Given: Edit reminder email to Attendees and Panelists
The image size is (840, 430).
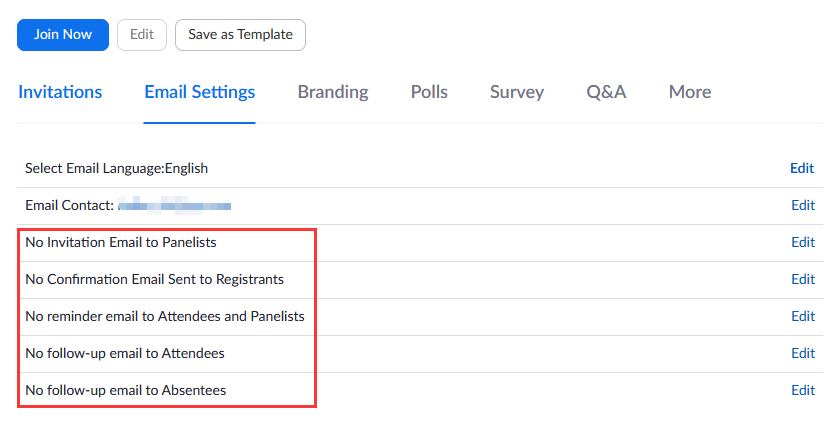Looking at the screenshot, I should [x=803, y=316].
